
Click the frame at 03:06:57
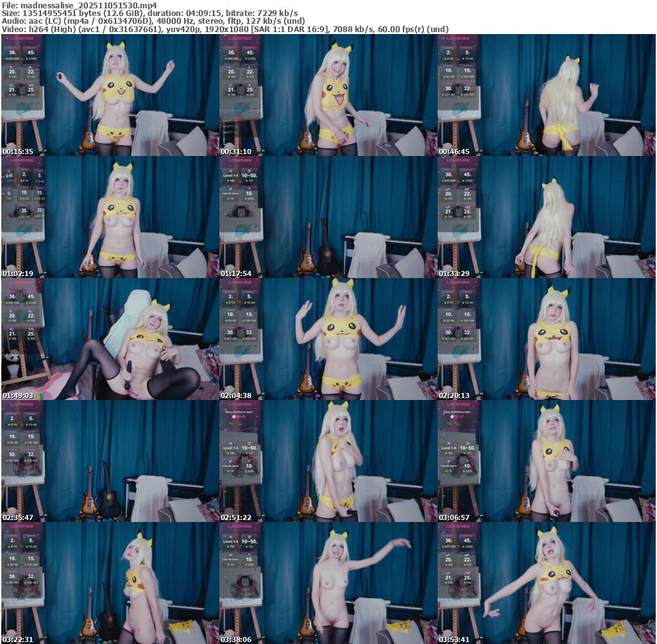point(546,461)
